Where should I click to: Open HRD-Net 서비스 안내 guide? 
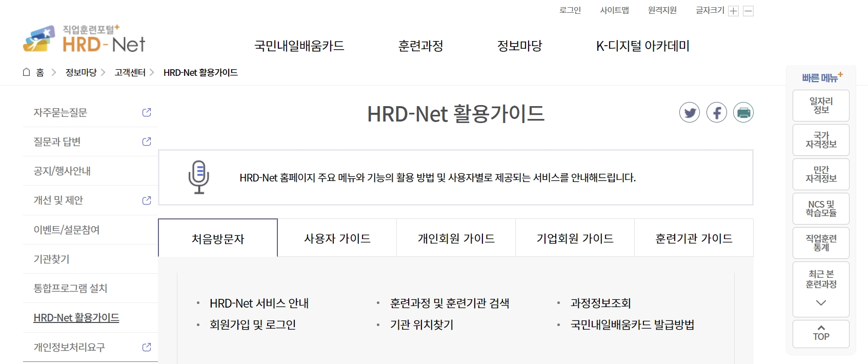coord(259,303)
